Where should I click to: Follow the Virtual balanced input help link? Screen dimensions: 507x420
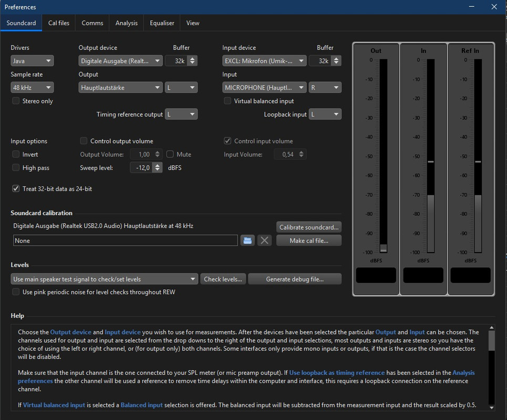point(54,405)
